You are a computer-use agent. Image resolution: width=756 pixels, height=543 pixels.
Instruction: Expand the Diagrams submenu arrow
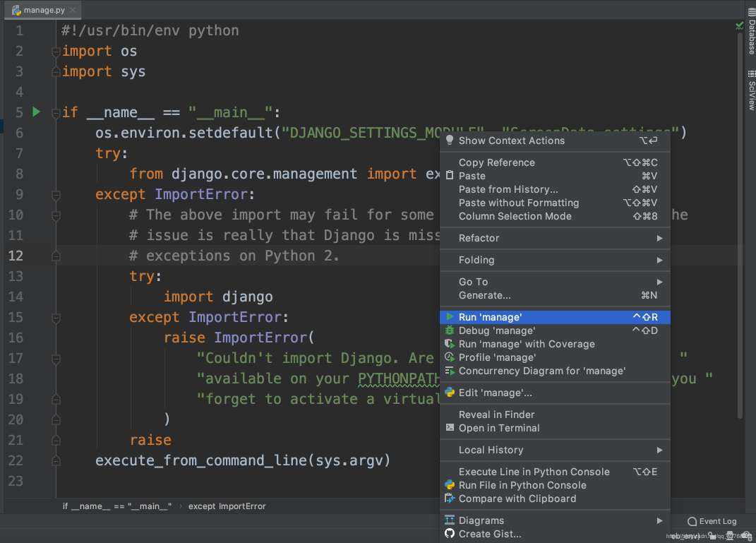coord(659,520)
